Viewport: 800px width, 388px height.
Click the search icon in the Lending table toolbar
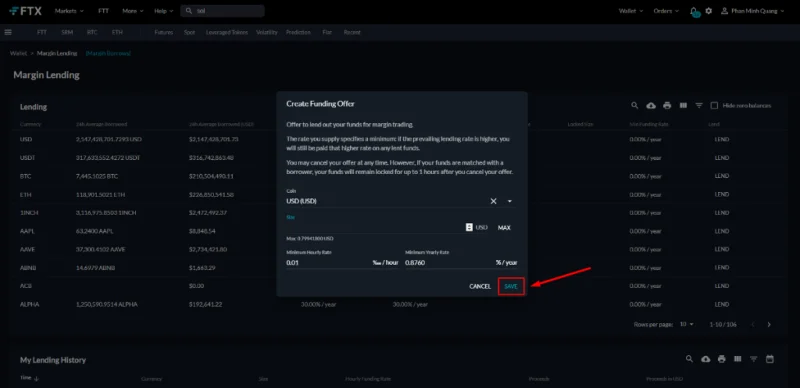pos(635,106)
